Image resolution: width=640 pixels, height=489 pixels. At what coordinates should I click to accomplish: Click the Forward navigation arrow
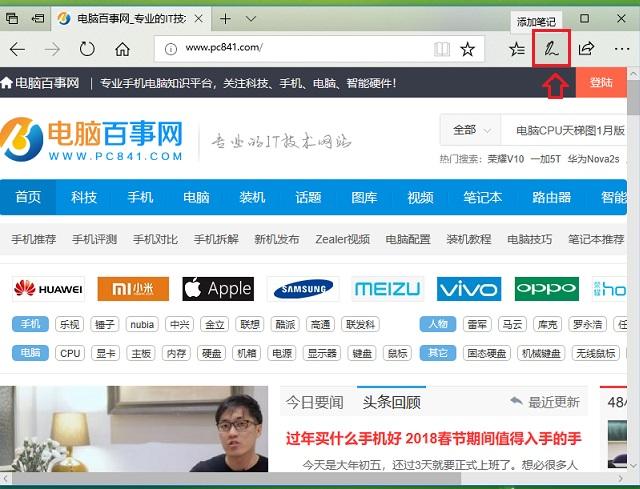pos(52,49)
